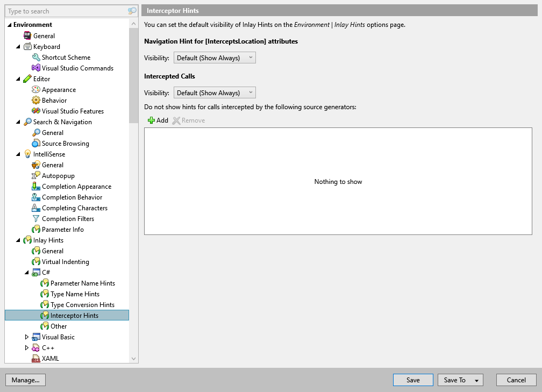Open the Appearance palette icon entry

point(36,89)
